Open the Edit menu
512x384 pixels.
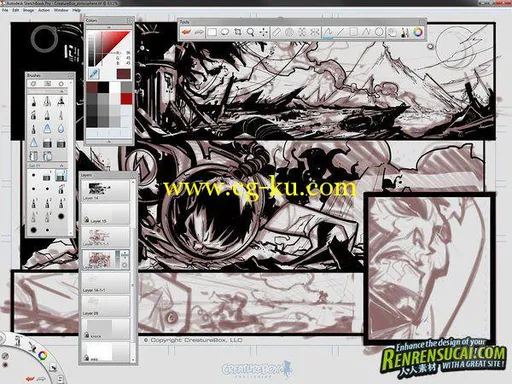click(x=16, y=10)
